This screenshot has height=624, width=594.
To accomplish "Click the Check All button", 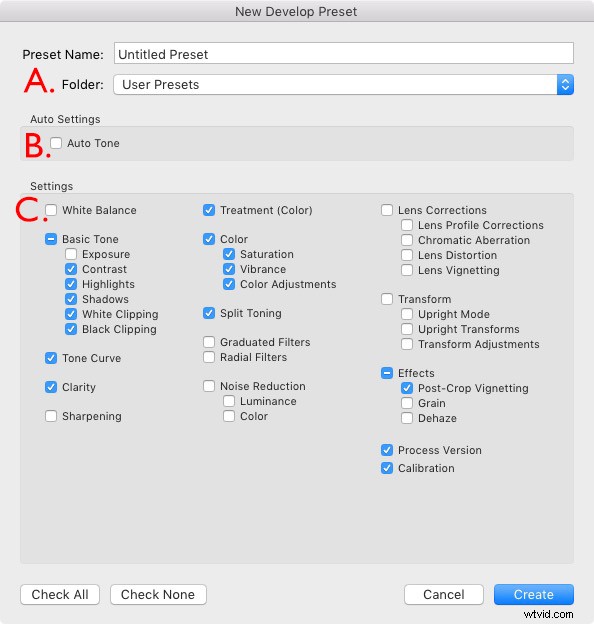I will pyautogui.click(x=60, y=594).
